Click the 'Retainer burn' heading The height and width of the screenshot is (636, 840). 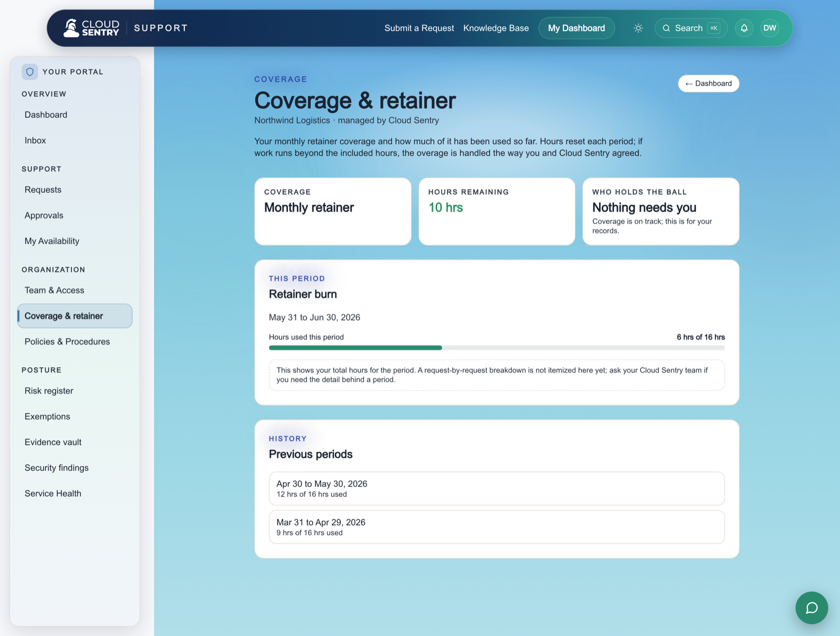tap(303, 295)
